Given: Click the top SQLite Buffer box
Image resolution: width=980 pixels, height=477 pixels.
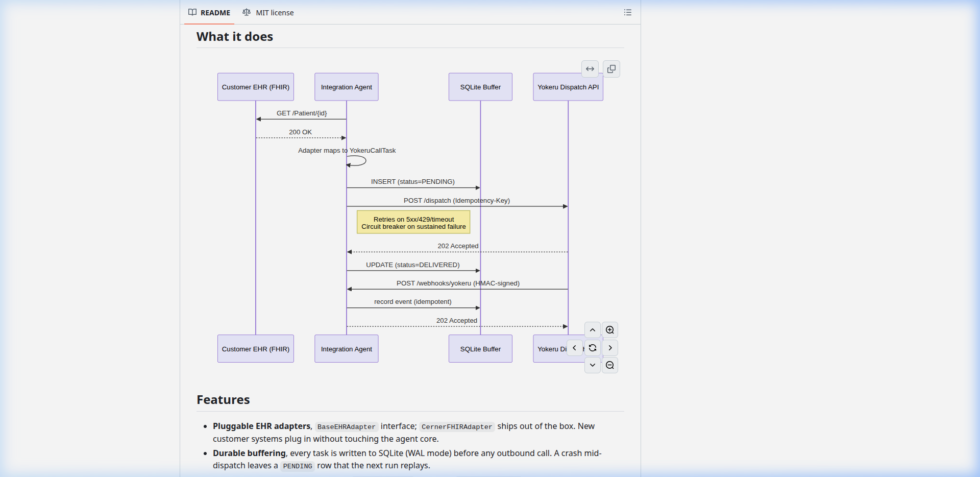Looking at the screenshot, I should tap(480, 87).
